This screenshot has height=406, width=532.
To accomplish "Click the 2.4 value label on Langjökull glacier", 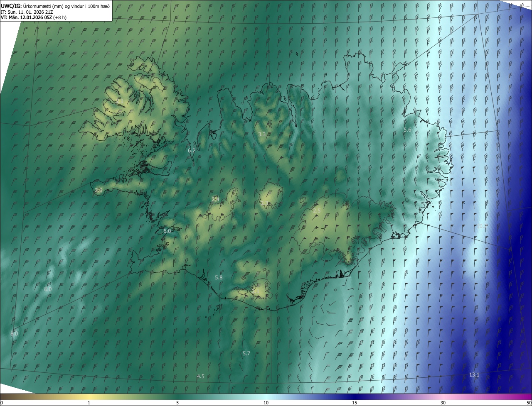I will coord(215,200).
